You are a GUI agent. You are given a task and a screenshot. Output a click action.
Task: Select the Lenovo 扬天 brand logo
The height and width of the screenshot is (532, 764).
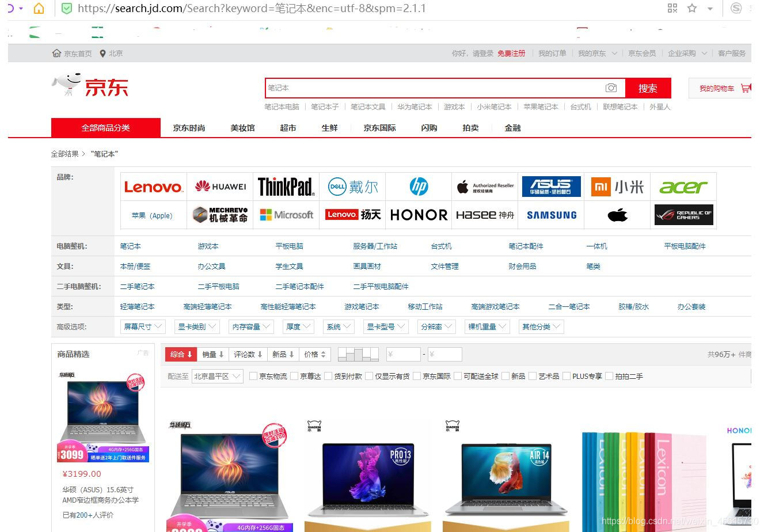(x=352, y=215)
